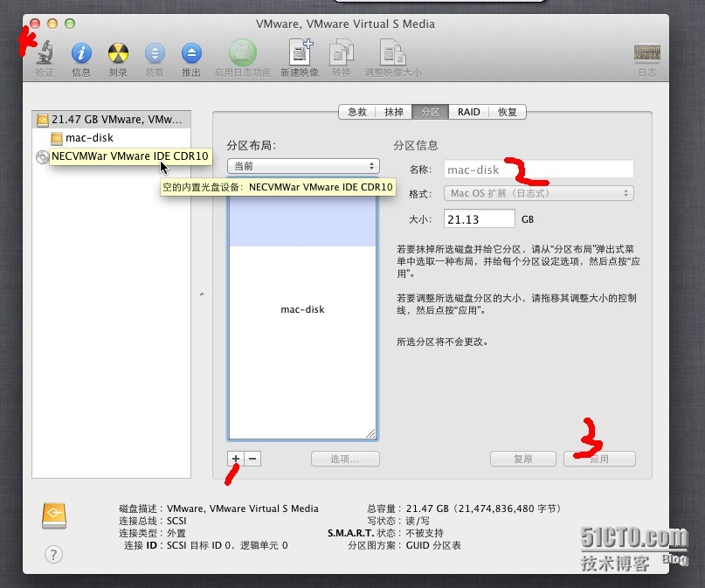The image size is (705, 588).
Task: Click the connection bus SCSI text
Action: click(176, 521)
